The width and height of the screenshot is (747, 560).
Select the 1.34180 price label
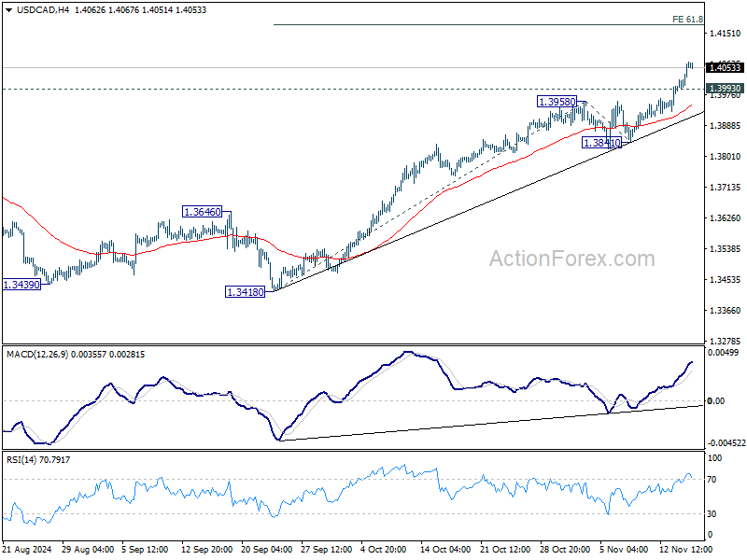point(245,292)
